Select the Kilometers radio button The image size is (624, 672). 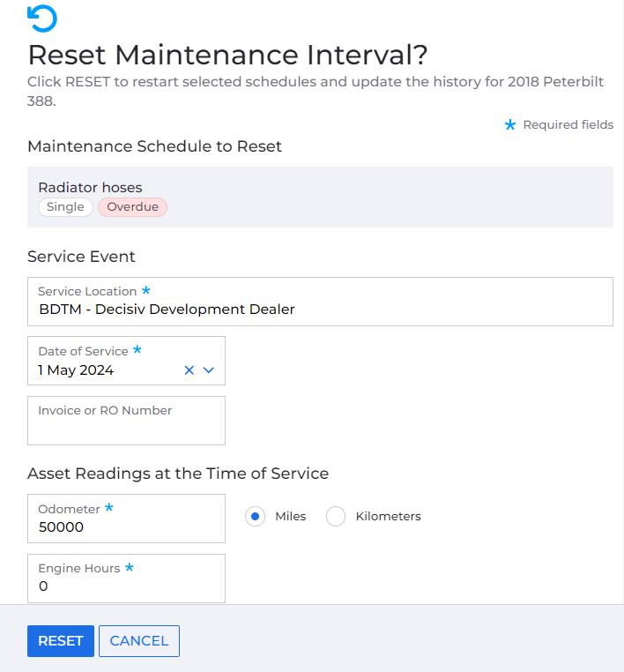pos(336,517)
